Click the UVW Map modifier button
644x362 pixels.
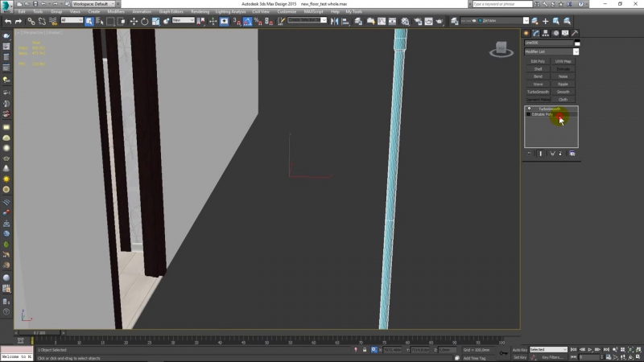pyautogui.click(x=563, y=61)
